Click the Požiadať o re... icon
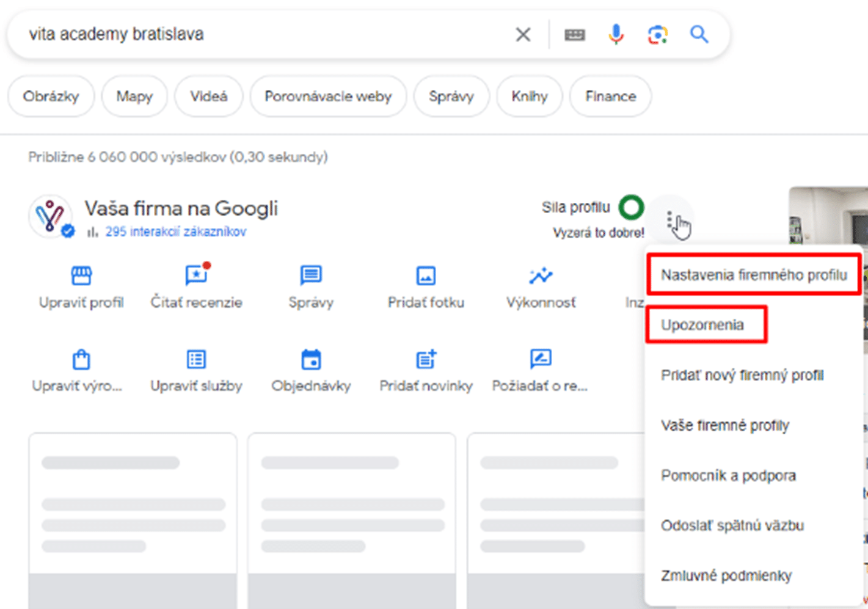This screenshot has height=609, width=868. [541, 359]
